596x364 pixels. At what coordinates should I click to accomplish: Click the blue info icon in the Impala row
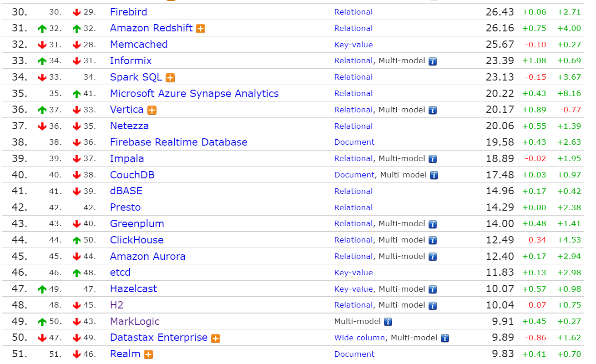click(x=433, y=159)
